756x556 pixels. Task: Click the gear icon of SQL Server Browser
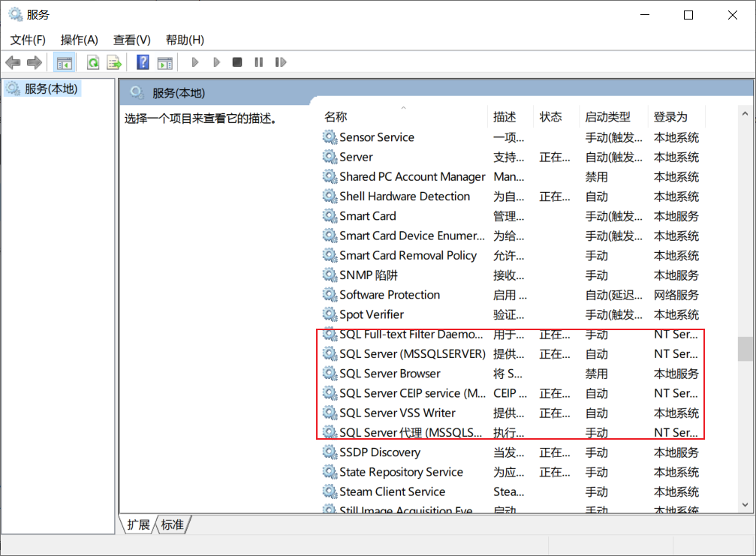click(330, 374)
